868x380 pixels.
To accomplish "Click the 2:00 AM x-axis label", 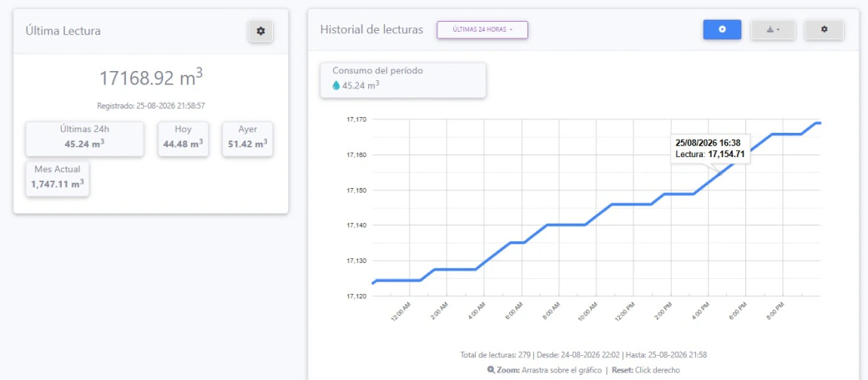I will pos(438,313).
